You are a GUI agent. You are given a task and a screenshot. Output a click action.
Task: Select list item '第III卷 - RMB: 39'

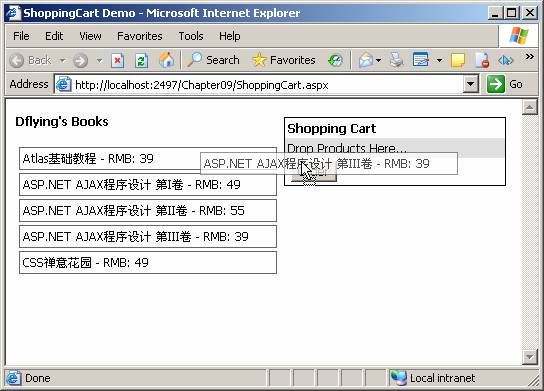[x=148, y=237]
